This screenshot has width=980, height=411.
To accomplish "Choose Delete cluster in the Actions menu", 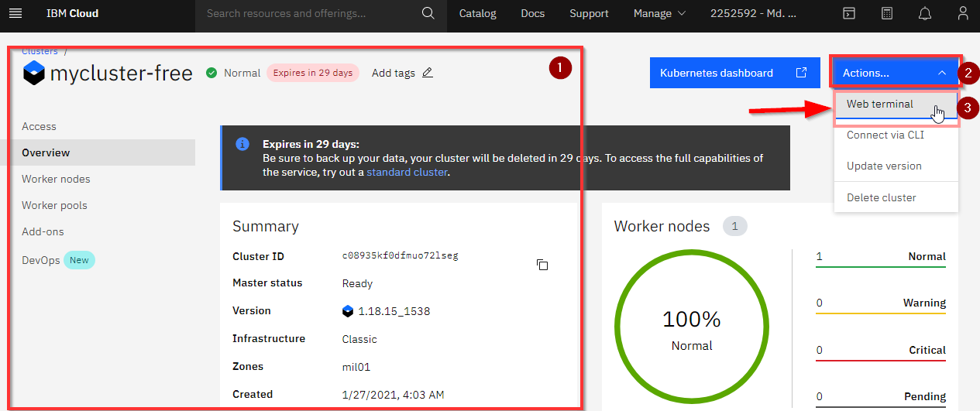I will pos(896,197).
